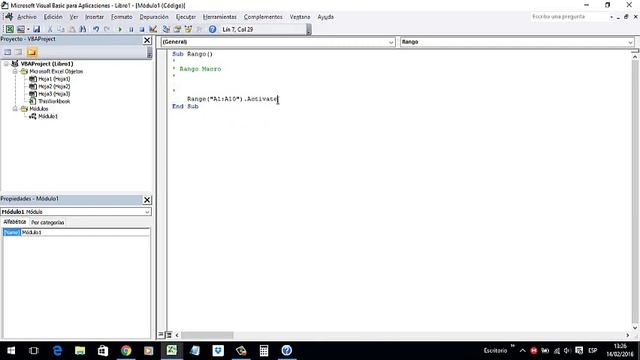Viewport: 640px width, 360px height.
Task: Click the Redo toolbar icon
Action: (x=107, y=29)
